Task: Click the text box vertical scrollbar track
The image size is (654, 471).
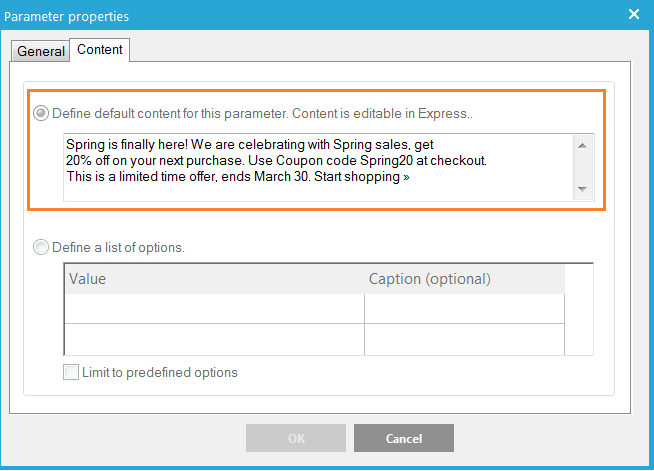Action: coord(583,167)
